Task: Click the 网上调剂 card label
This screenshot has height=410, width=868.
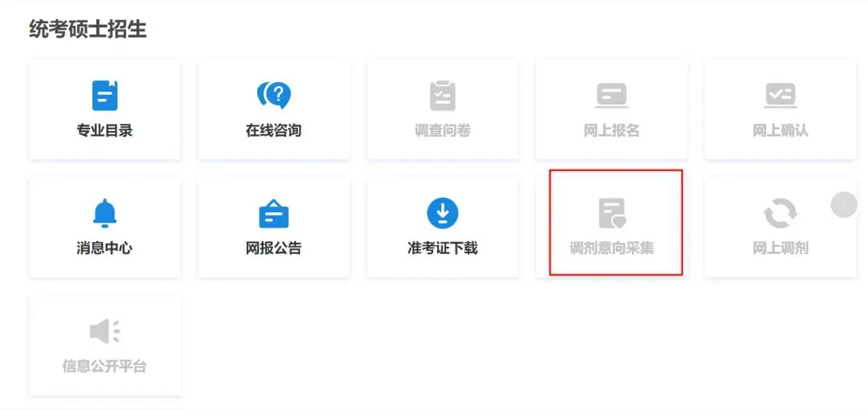Action: coord(780,248)
